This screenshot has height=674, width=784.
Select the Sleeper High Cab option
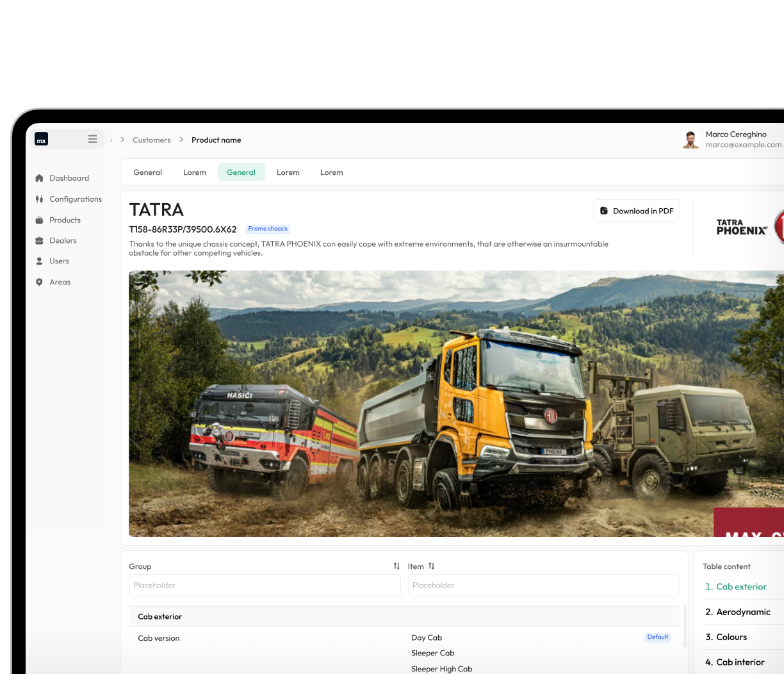(x=442, y=669)
